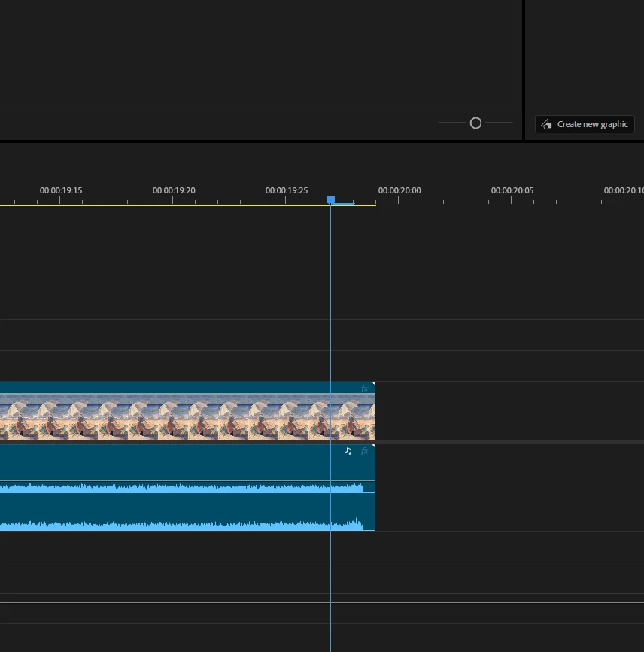Click the shape icon beside Create new graphic

click(546, 124)
